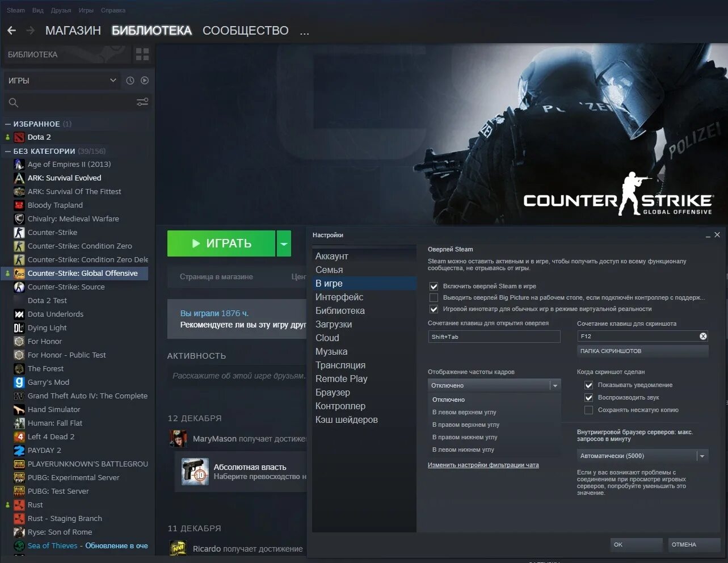Open the Вид menu

38,10
